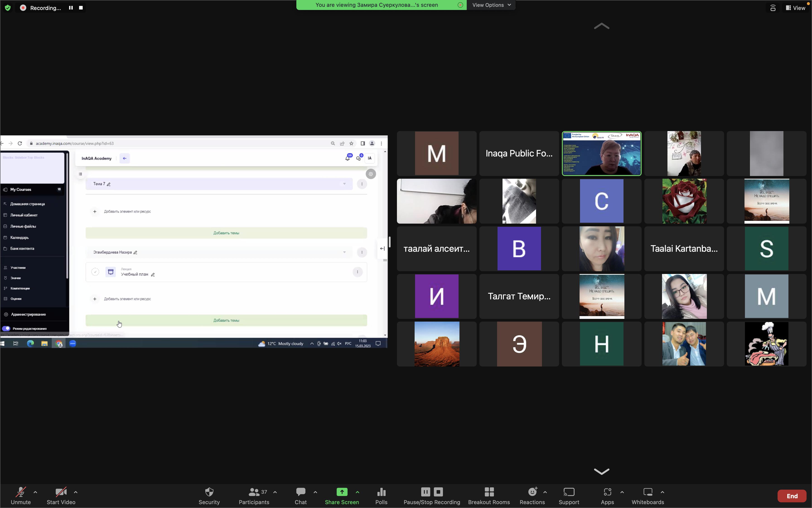Open audio options arrow next to Unmute

pos(35,492)
